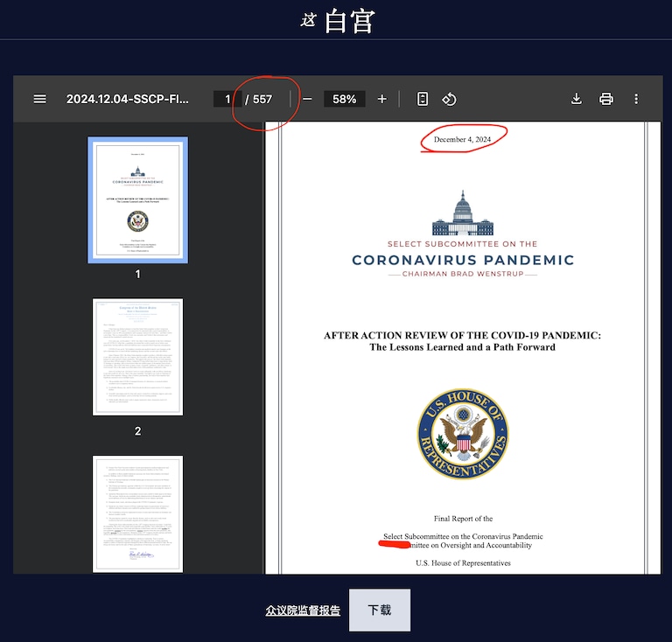This screenshot has width=672, height=642.
Task: Download the PDF from toolbar icon
Action: click(577, 99)
